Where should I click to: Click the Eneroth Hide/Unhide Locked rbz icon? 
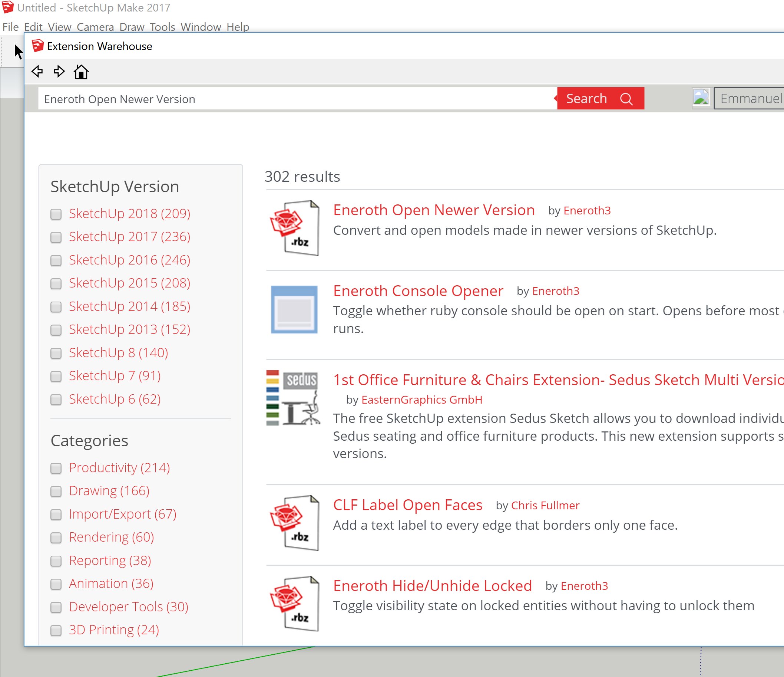tap(294, 604)
